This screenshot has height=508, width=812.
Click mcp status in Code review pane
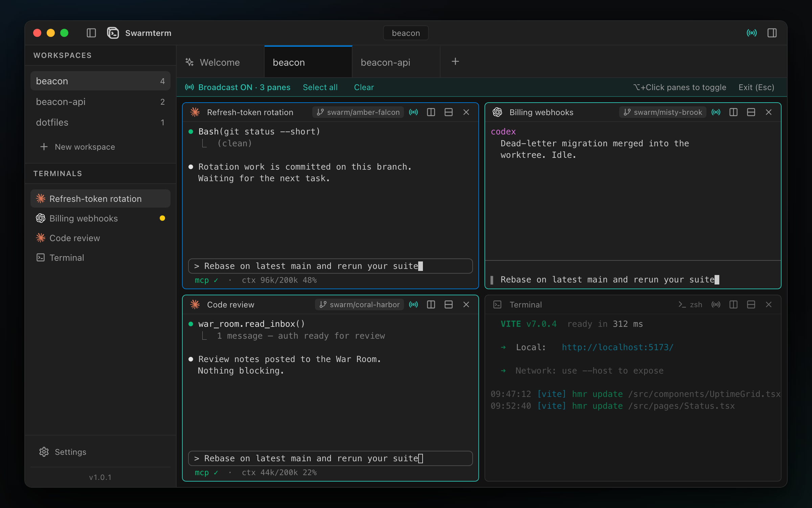206,472
